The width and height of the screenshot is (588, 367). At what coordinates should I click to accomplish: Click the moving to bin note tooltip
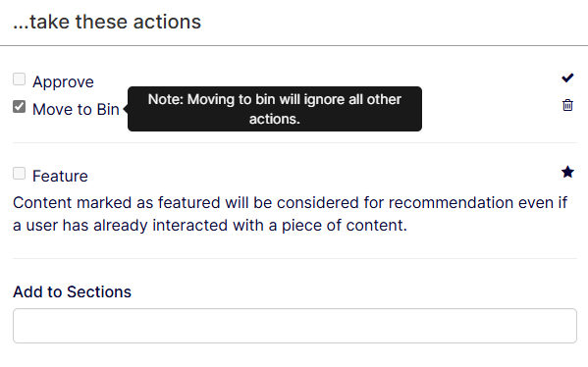(x=275, y=109)
